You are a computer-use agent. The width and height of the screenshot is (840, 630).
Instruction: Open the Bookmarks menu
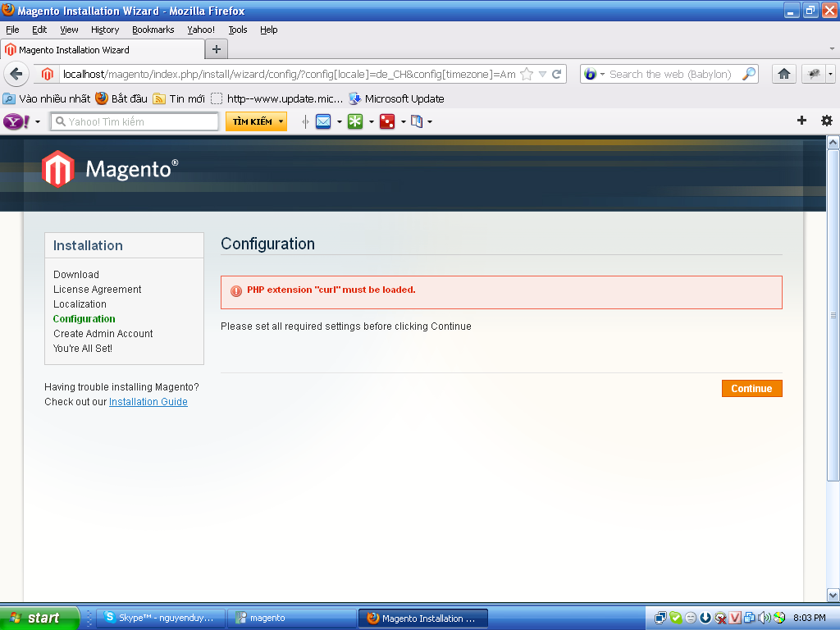point(153,30)
